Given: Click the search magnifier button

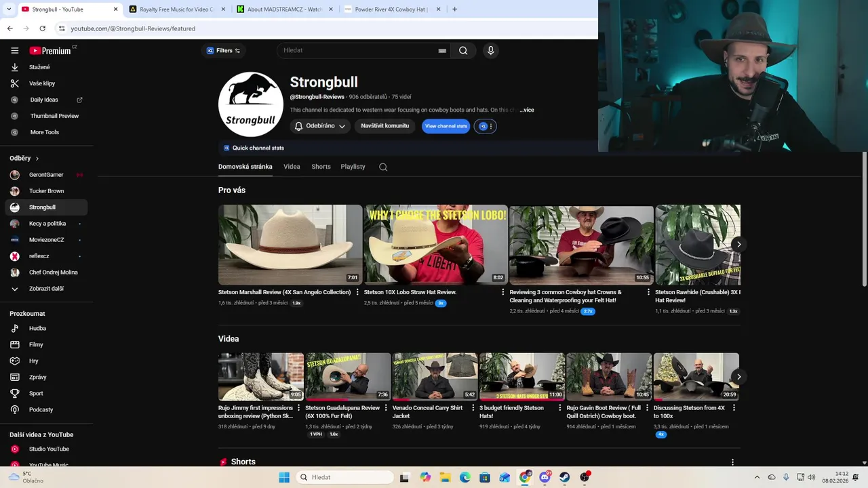Looking at the screenshot, I should 463,50.
